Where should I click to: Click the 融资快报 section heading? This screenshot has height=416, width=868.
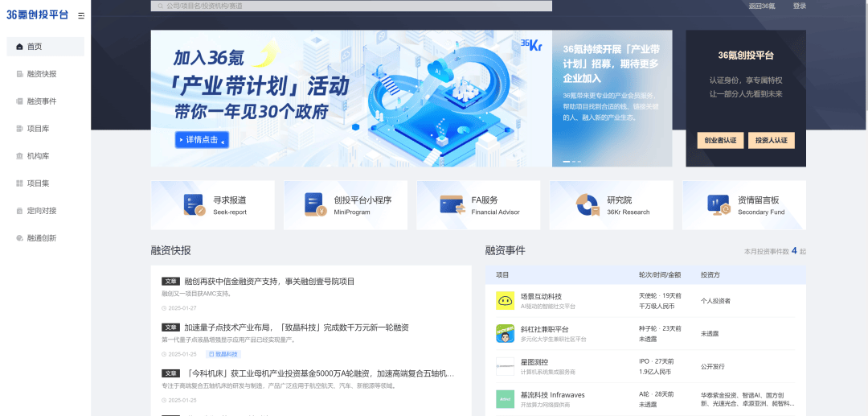171,250
